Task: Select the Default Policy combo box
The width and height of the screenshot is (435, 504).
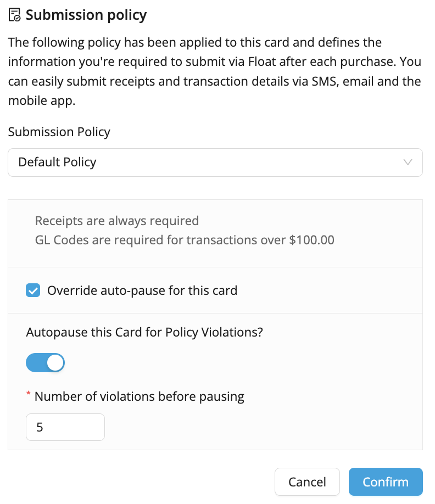Action: click(x=215, y=163)
